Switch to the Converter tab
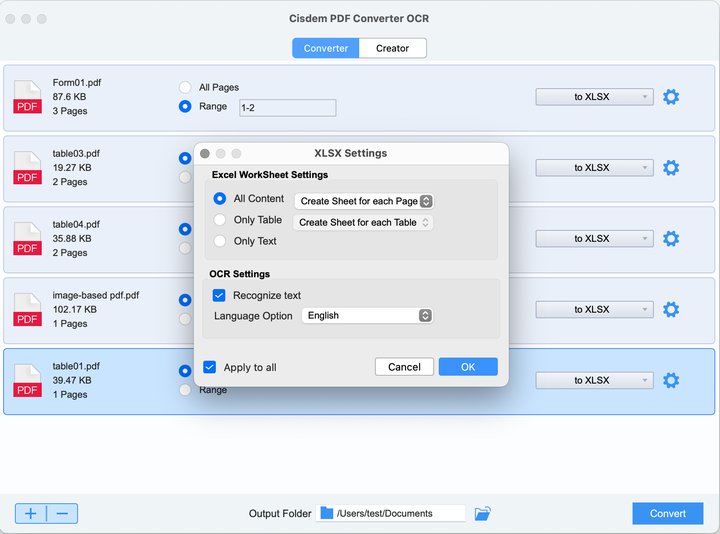720x534 pixels. click(326, 48)
